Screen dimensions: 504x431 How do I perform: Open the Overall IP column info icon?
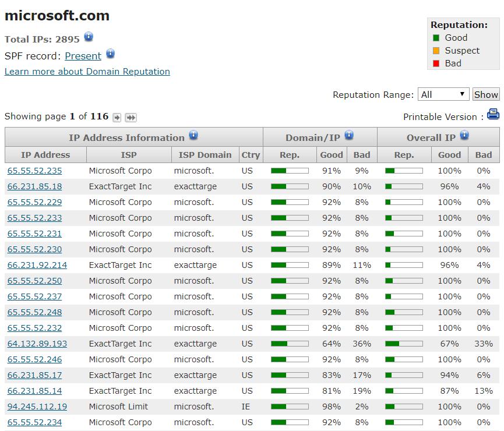click(x=464, y=134)
